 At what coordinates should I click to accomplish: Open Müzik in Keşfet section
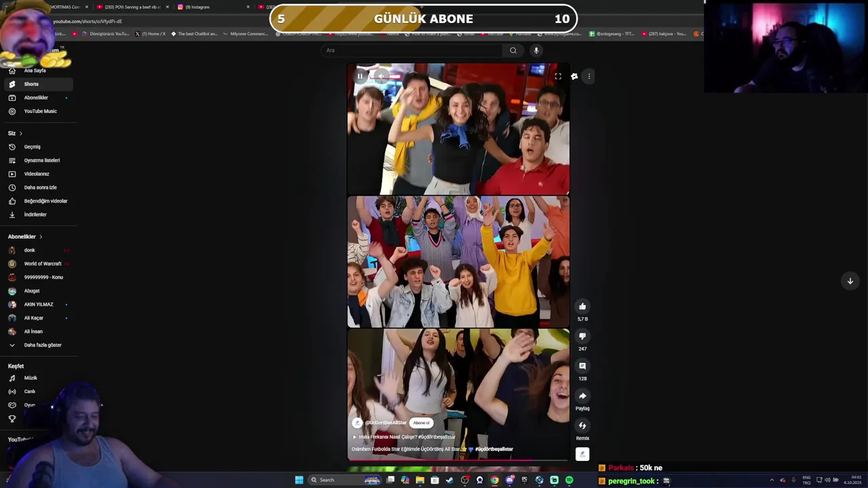click(x=39, y=378)
